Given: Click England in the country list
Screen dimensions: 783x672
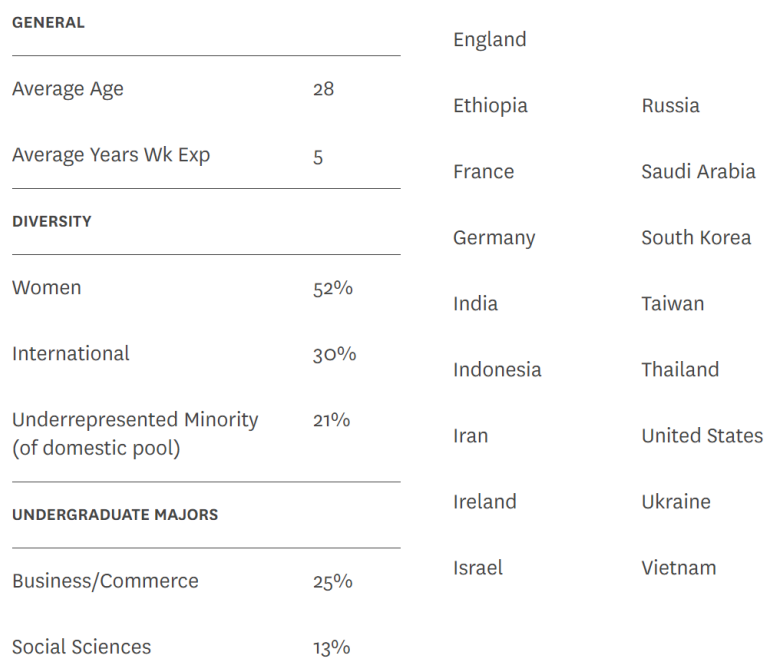Looking at the screenshot, I should [x=489, y=40].
